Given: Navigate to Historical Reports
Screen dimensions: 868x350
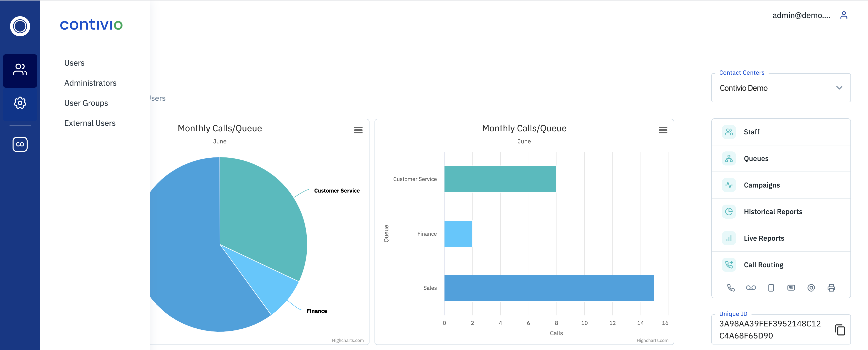Looking at the screenshot, I should pos(773,211).
